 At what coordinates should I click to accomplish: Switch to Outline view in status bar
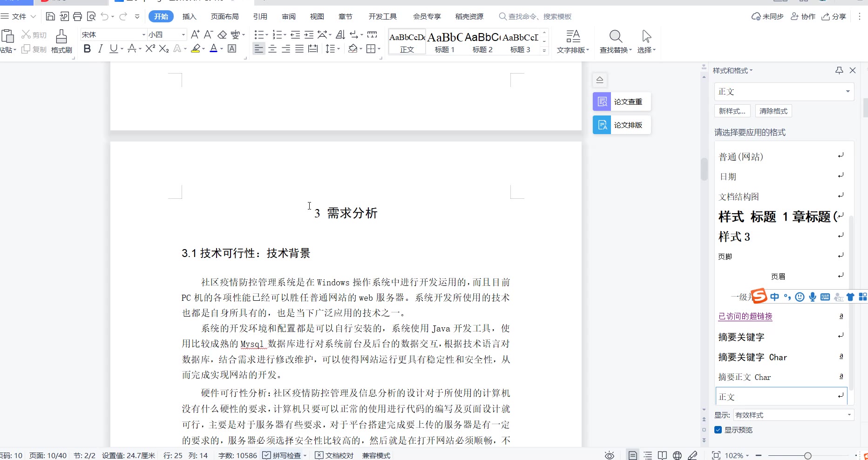[648, 455]
